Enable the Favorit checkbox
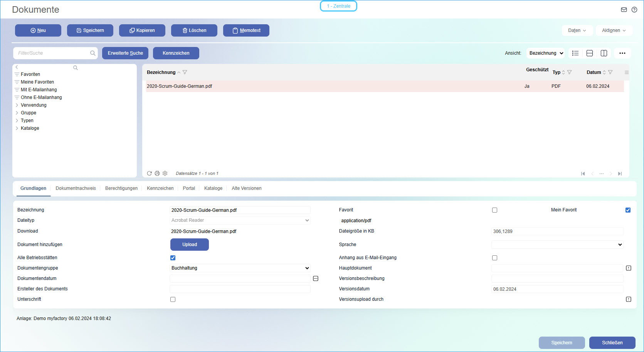This screenshot has width=644, height=352. click(494, 210)
